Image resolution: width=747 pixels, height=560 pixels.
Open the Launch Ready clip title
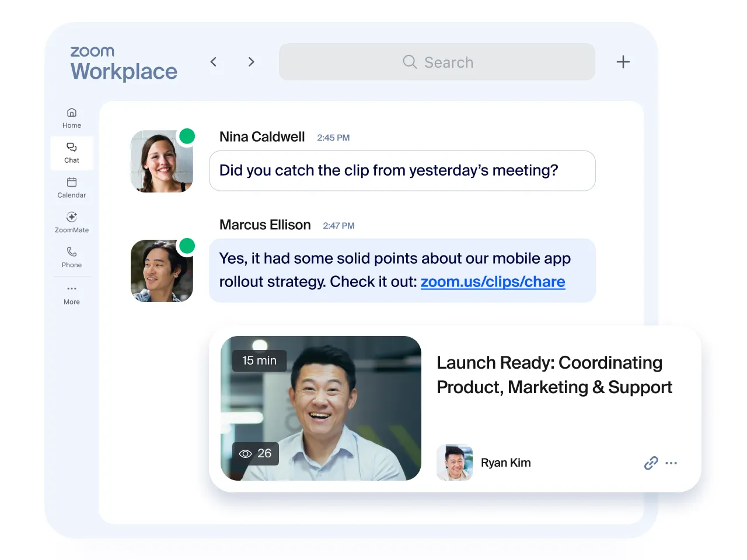554,374
